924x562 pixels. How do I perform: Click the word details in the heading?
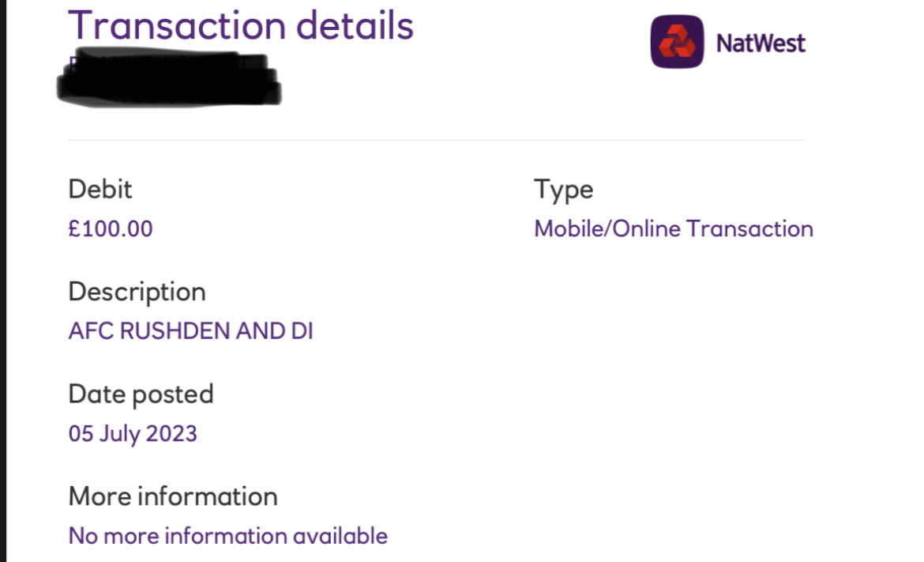point(355,26)
